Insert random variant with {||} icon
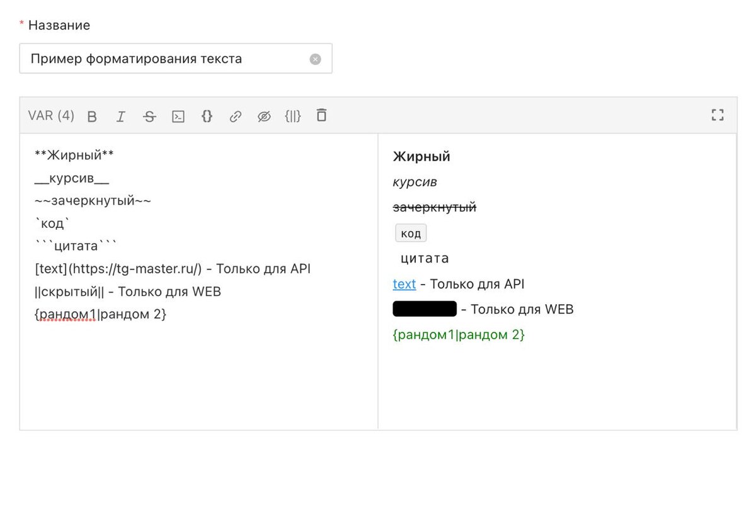This screenshot has width=756, height=532. tap(293, 116)
